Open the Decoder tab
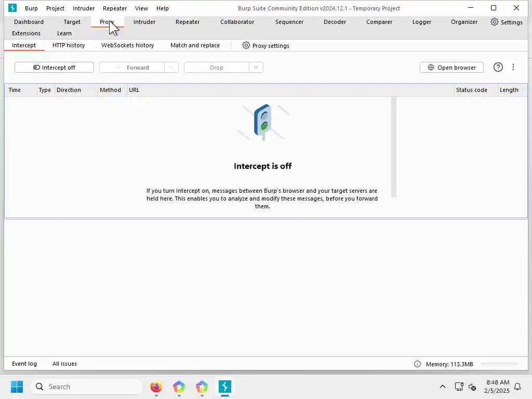 pyautogui.click(x=335, y=22)
